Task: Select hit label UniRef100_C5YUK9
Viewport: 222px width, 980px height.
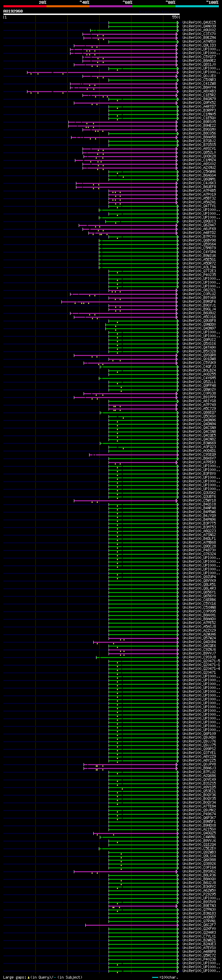Action: pyautogui.click(x=199, y=363)
